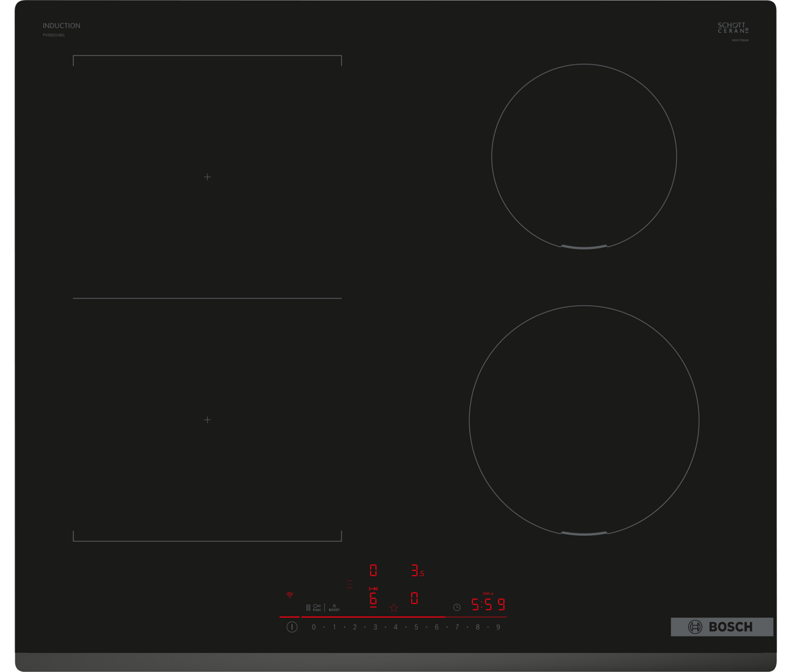Set power level 0 on the slider

tap(314, 627)
